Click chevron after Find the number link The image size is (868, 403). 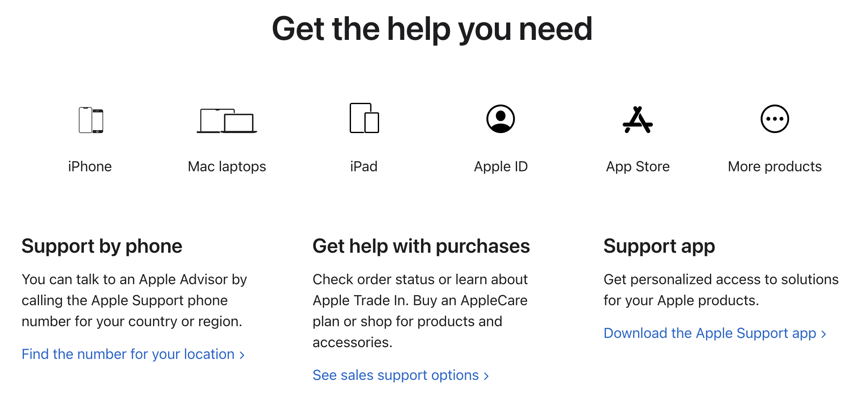242,355
